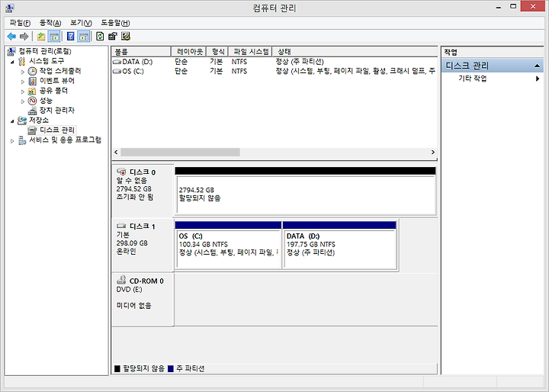
Task: Click the computer icon in title bar
Action: point(10,8)
